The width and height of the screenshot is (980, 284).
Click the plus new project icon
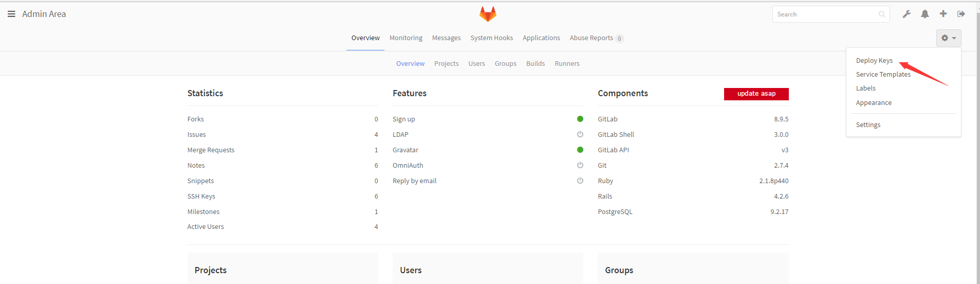click(x=943, y=14)
